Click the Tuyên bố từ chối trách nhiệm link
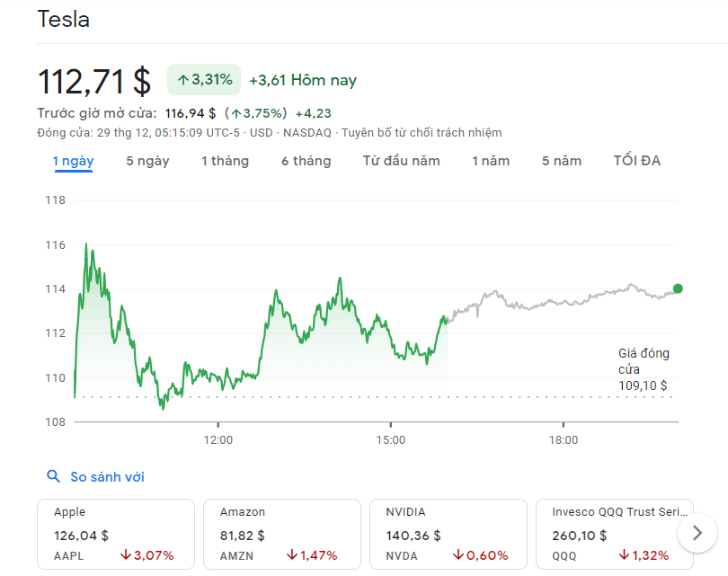The image size is (728, 576). click(422, 133)
